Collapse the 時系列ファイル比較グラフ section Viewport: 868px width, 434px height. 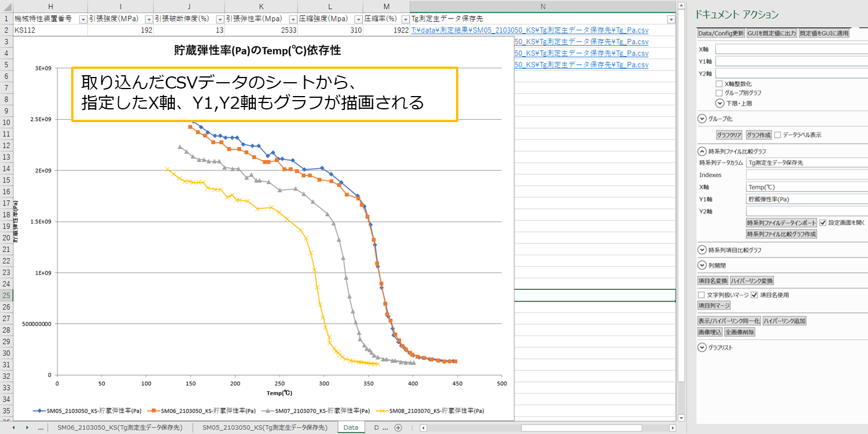point(703,151)
